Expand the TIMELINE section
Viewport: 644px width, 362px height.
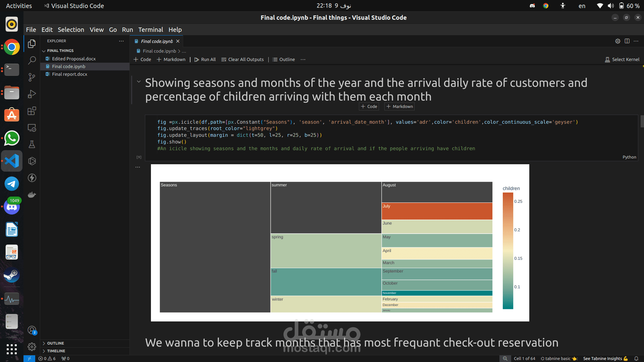point(56,351)
